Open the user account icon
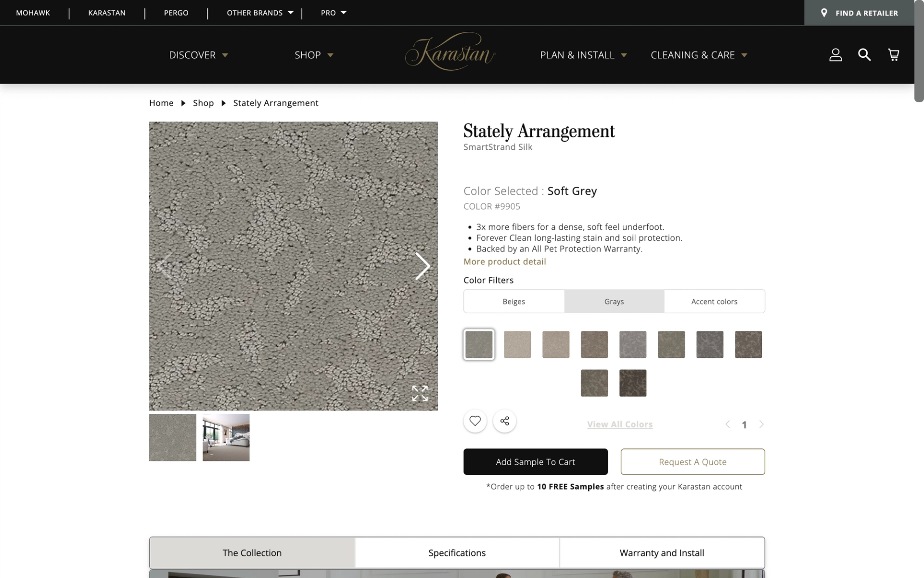Screen dimensions: 924x578 (835, 55)
